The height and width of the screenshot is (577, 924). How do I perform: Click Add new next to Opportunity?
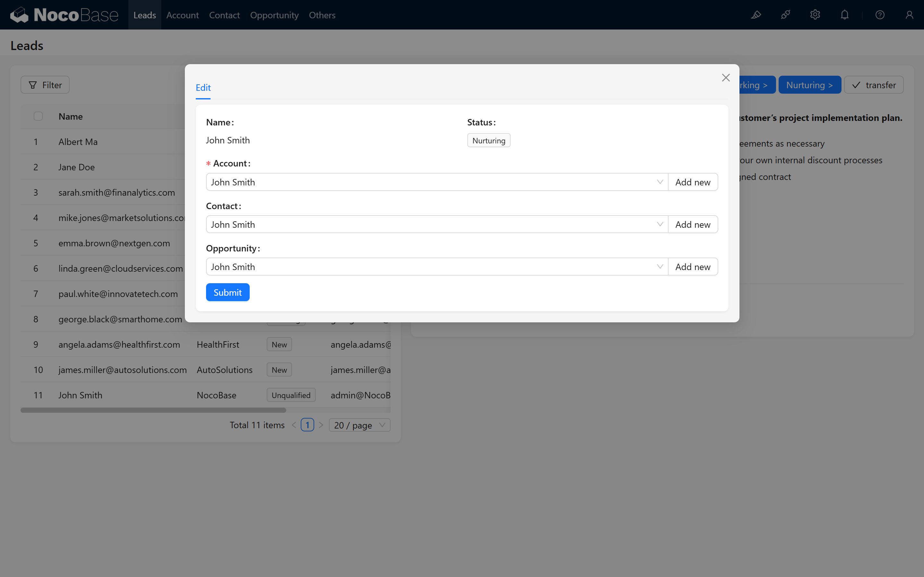pyautogui.click(x=693, y=267)
